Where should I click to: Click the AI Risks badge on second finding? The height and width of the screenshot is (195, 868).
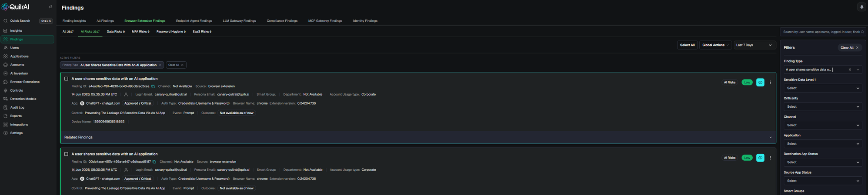click(730, 158)
